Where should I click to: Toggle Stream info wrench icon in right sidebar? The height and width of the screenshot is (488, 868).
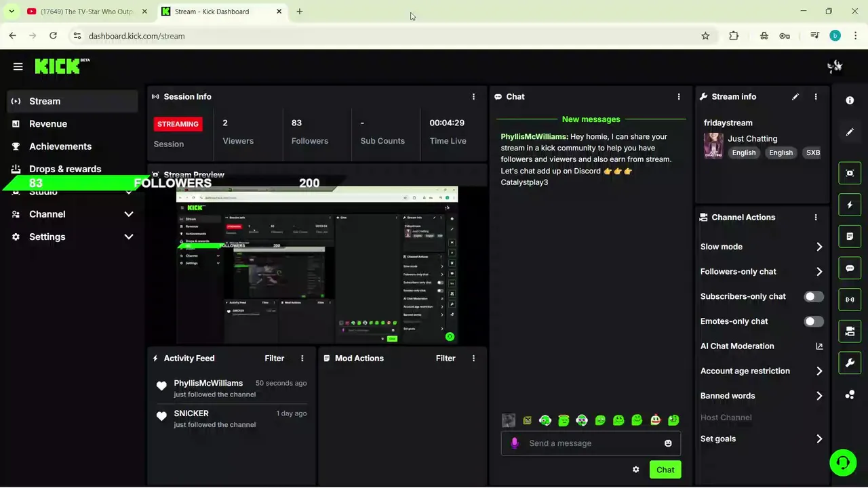tap(850, 363)
